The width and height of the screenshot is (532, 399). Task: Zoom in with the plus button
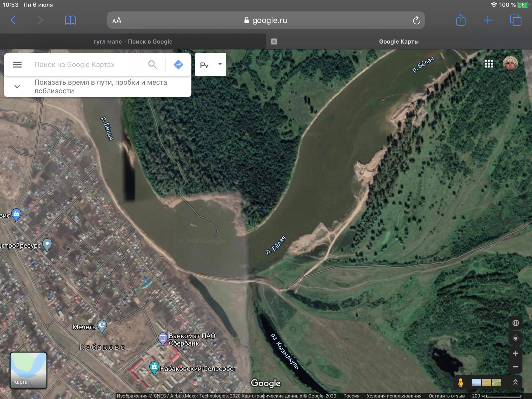pyautogui.click(x=515, y=353)
